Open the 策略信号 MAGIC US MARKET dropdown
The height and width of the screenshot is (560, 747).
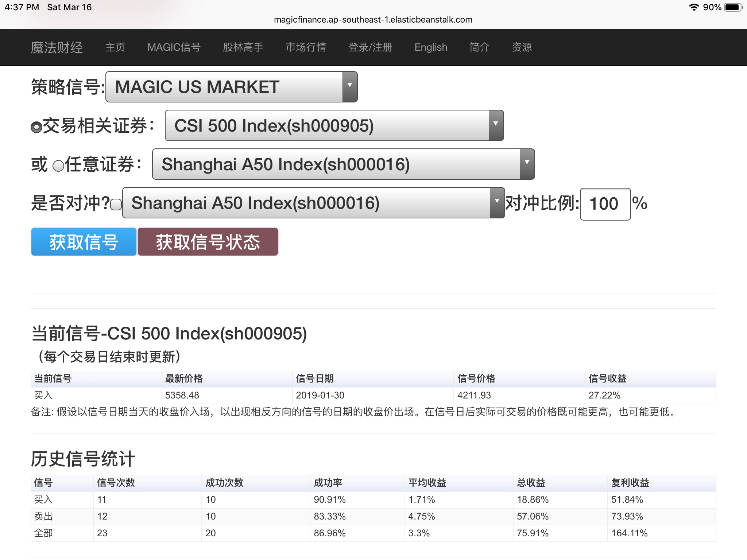(232, 87)
